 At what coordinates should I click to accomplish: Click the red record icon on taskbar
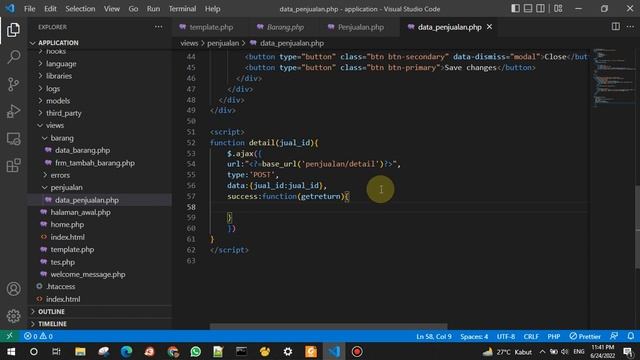click(x=357, y=351)
